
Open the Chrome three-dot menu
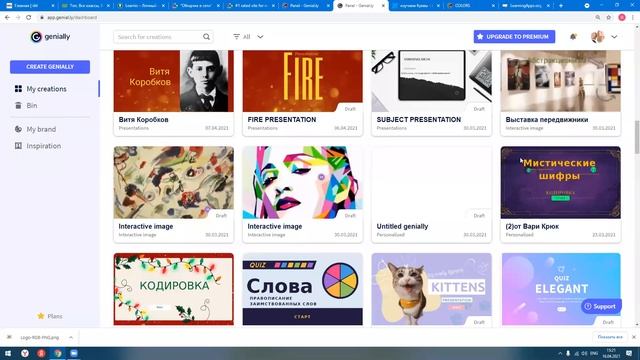[633, 18]
